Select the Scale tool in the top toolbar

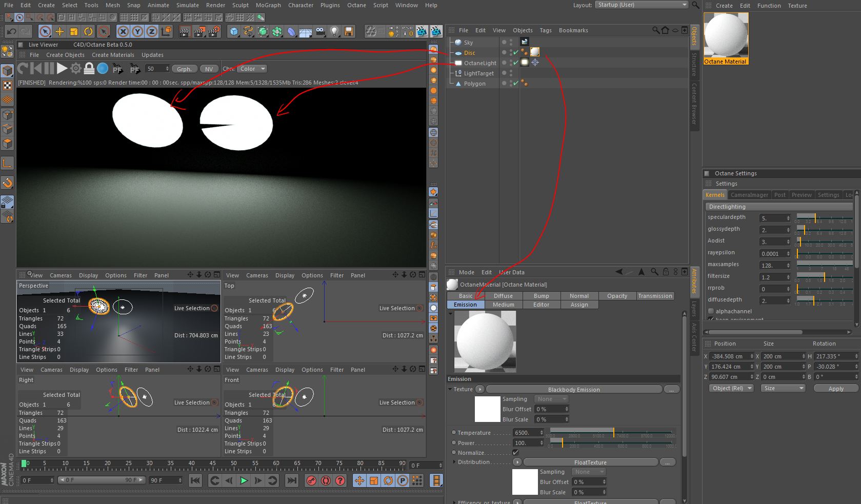(x=74, y=32)
